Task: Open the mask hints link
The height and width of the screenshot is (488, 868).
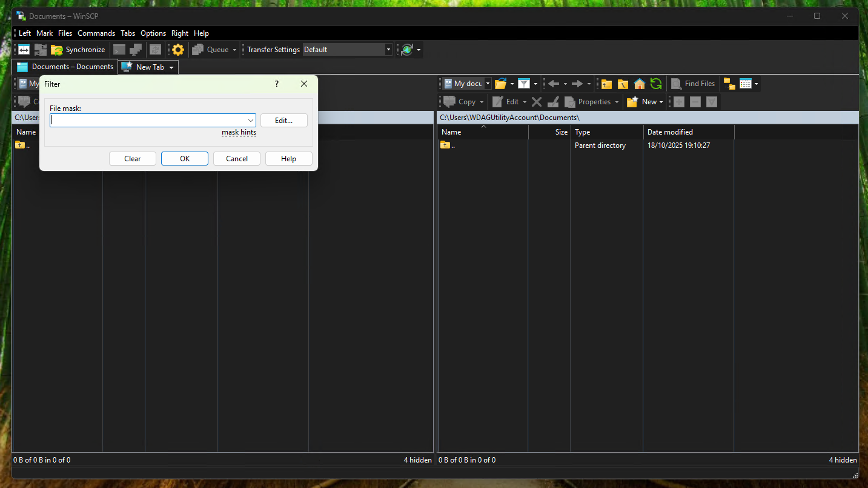Action: pyautogui.click(x=239, y=132)
